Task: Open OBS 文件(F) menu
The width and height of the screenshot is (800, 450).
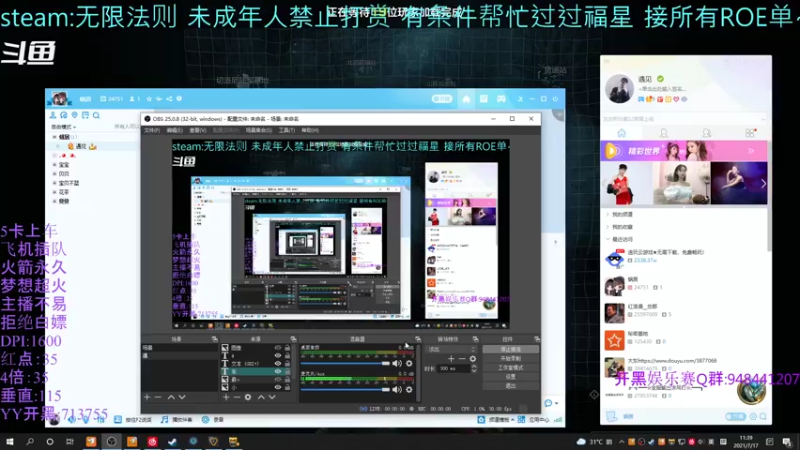Action: pos(152,130)
